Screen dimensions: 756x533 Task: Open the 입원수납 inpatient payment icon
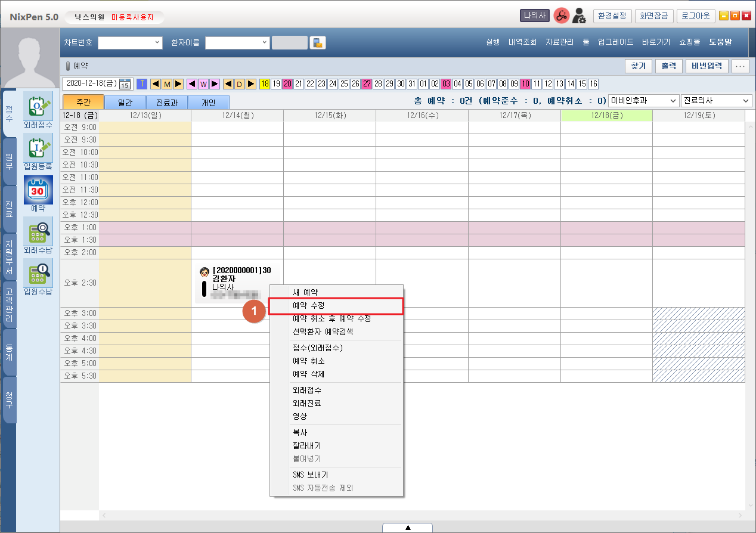pos(38,273)
